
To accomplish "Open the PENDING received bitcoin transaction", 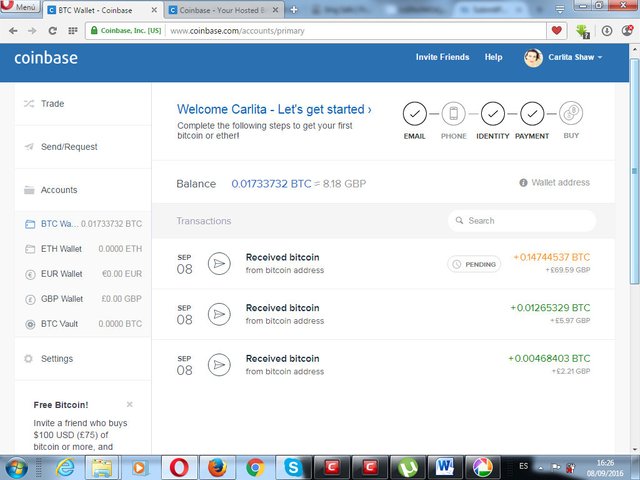I will click(x=383, y=264).
